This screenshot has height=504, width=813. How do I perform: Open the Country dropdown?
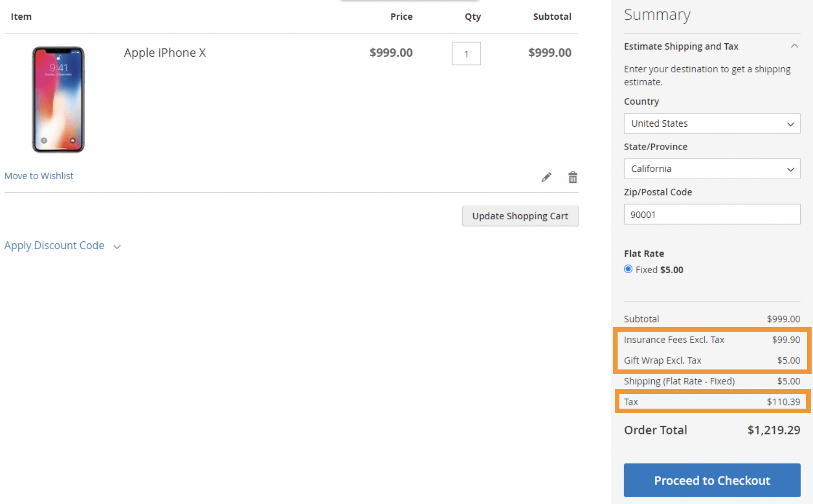point(712,123)
